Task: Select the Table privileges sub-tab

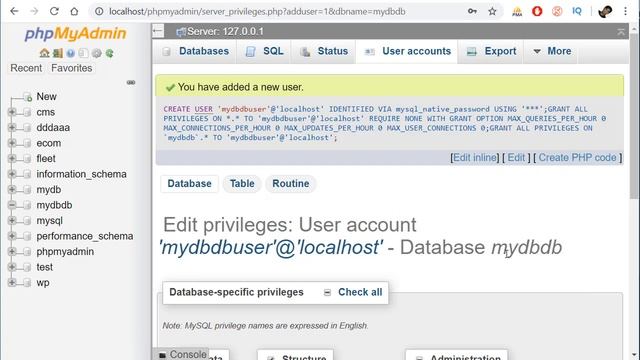Action: pyautogui.click(x=242, y=184)
